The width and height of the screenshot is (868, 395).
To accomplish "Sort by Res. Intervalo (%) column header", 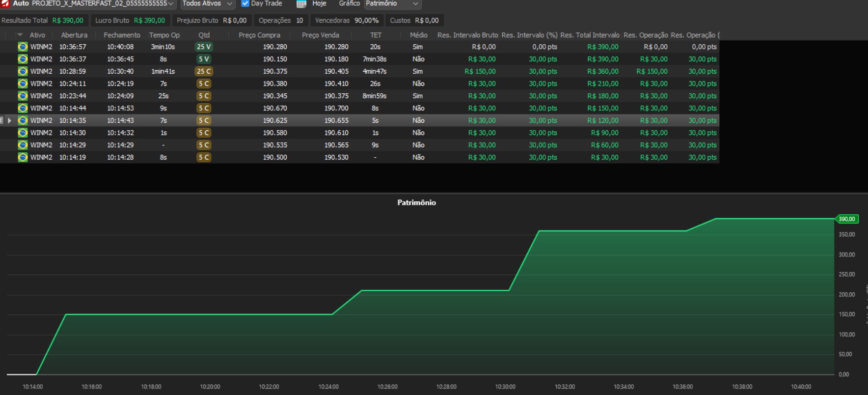I will pos(529,35).
